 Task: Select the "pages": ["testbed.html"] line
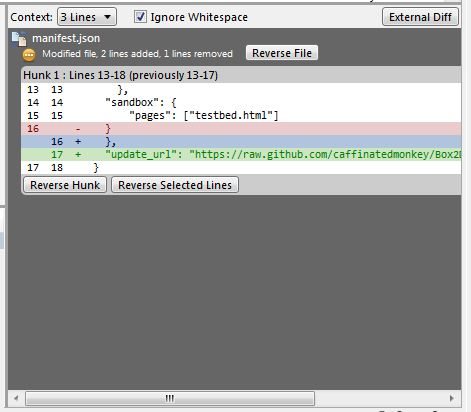[241, 116]
